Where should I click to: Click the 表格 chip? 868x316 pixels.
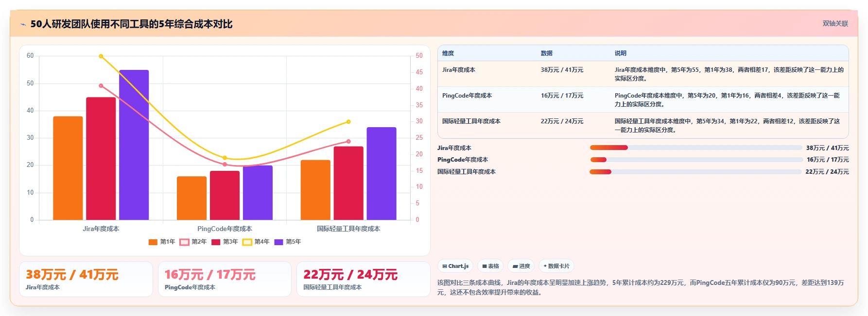[490, 266]
